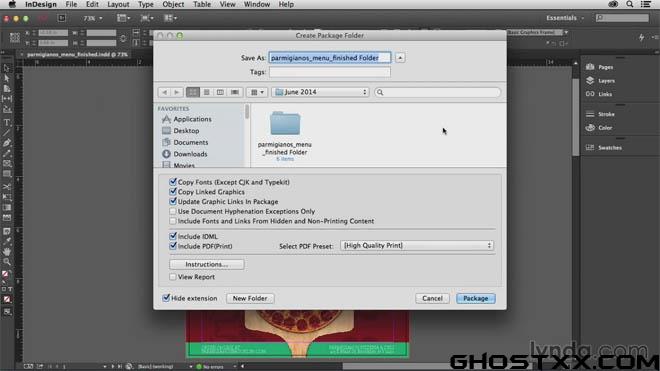This screenshot has width=660, height=371.
Task: Open the Links panel
Action: 599,94
